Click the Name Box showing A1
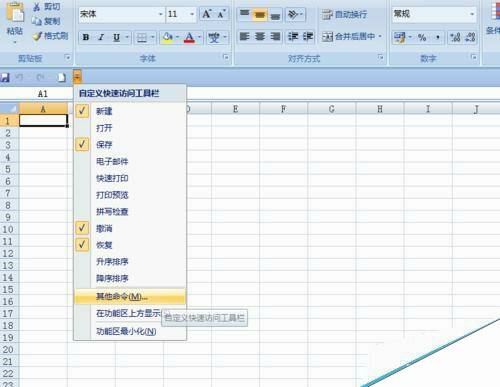The height and width of the screenshot is (387, 500). pos(37,94)
